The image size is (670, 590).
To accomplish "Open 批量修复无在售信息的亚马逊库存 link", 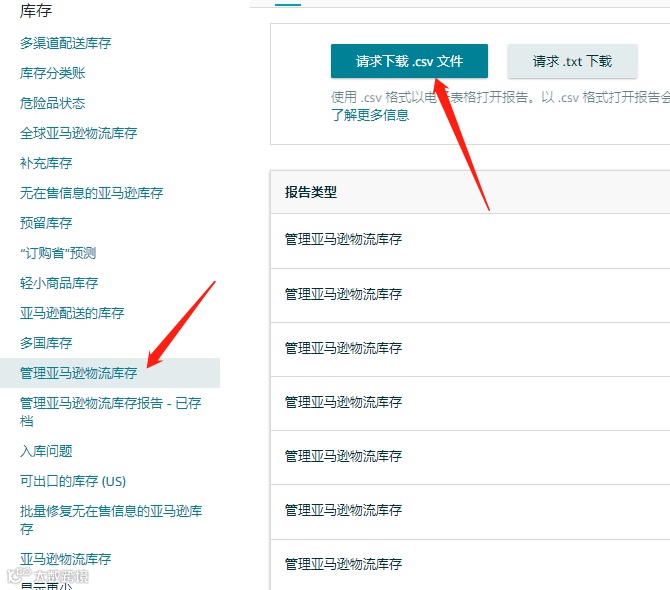I will [111, 520].
